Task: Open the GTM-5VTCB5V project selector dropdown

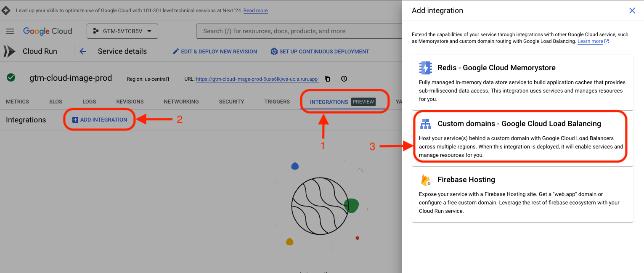Action: [122, 31]
